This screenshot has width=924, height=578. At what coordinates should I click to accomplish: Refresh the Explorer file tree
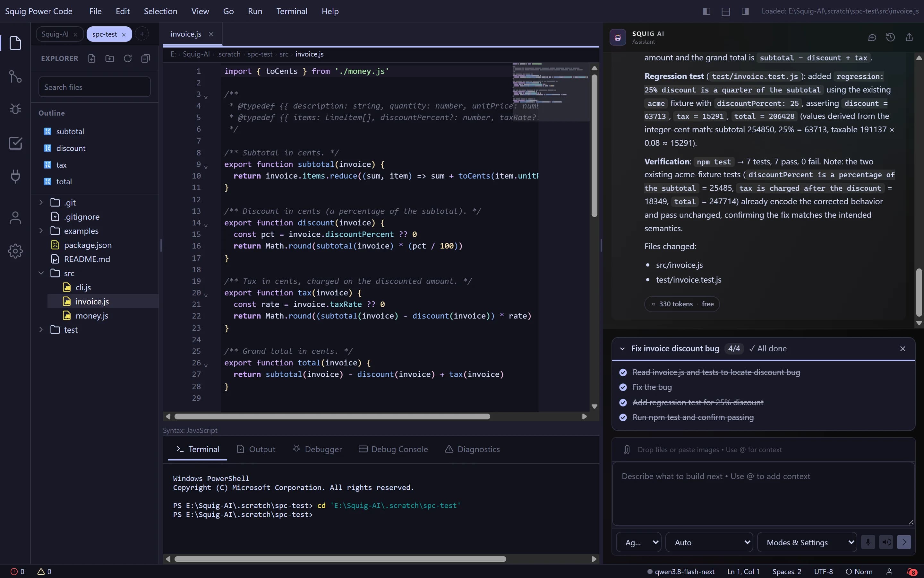(127, 58)
